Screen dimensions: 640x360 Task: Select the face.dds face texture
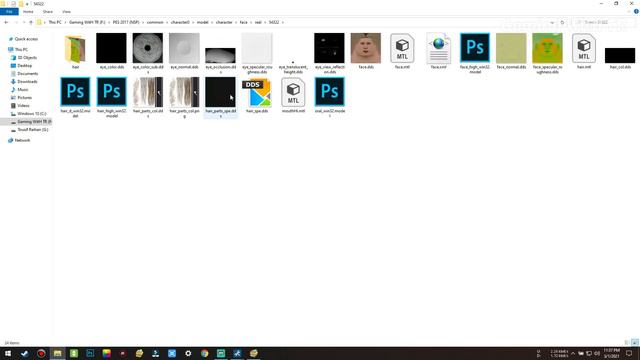click(x=366, y=51)
